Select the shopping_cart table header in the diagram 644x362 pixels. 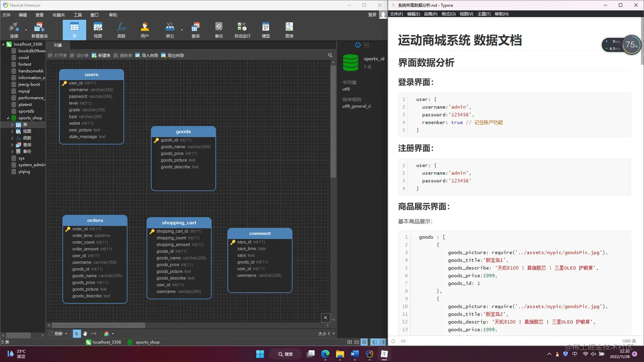pyautogui.click(x=179, y=222)
